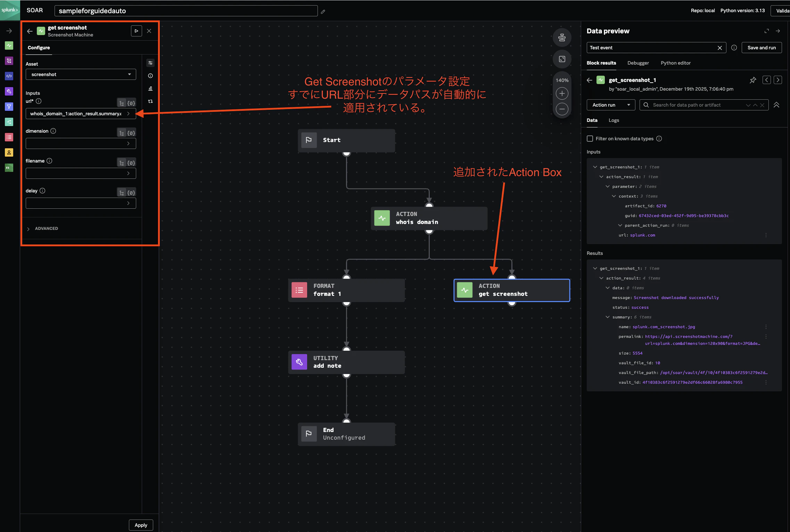Image resolution: width=790 pixels, height=532 pixels.
Task: Edit the playbook name with the pencil icon
Action: pyautogui.click(x=323, y=11)
